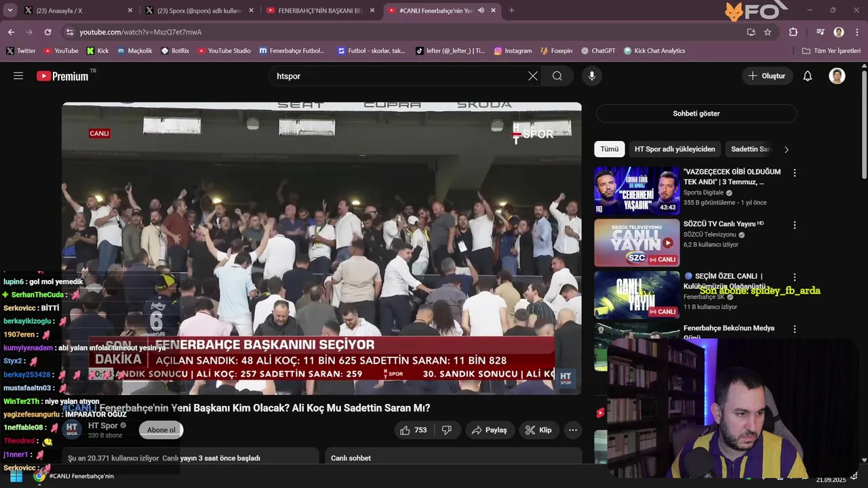This screenshot has width=868, height=488.
Task: Open BotRix bookmark
Action: click(175, 51)
